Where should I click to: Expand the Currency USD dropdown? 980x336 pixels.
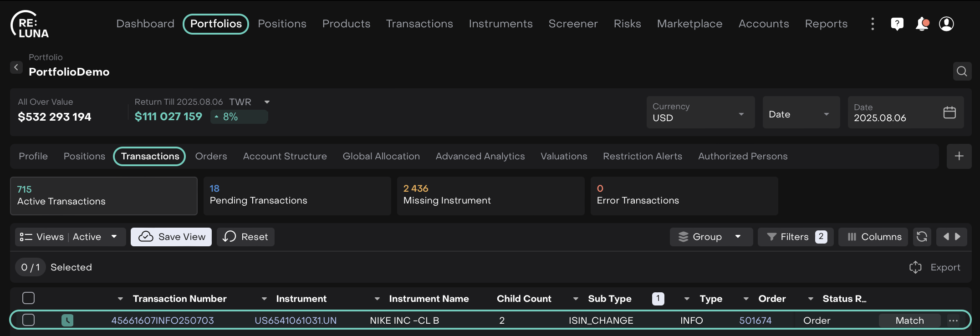pos(700,112)
